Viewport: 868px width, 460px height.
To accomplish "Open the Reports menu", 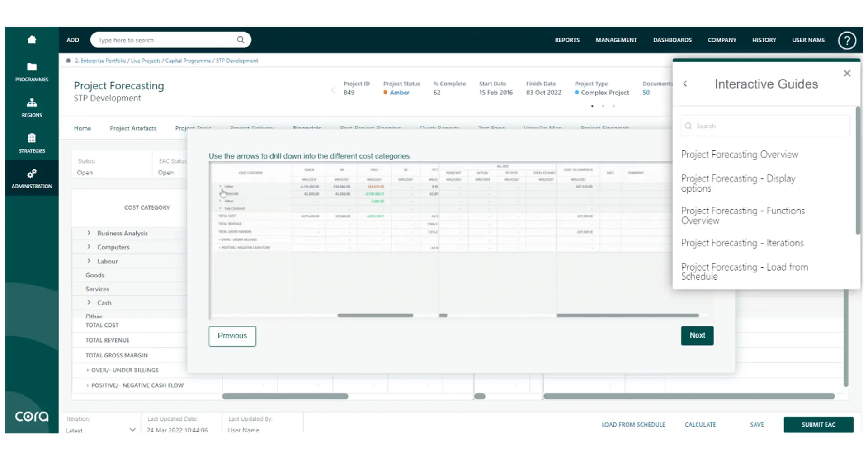I will (x=567, y=40).
